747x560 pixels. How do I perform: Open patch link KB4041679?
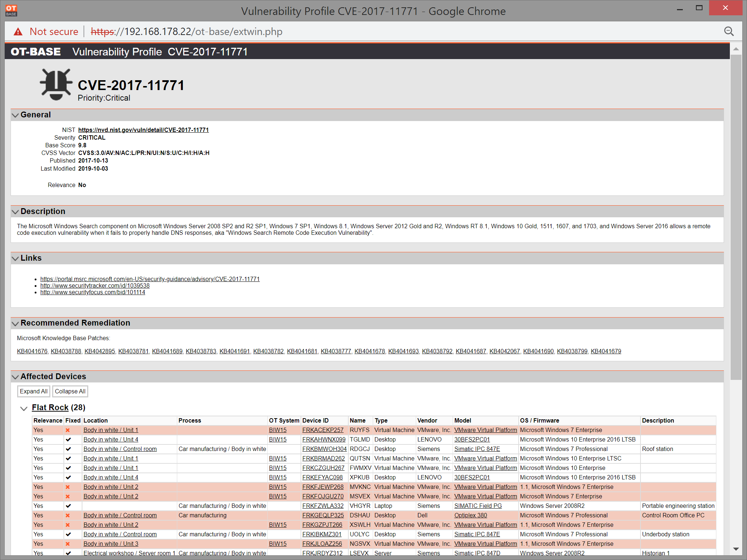tap(606, 351)
